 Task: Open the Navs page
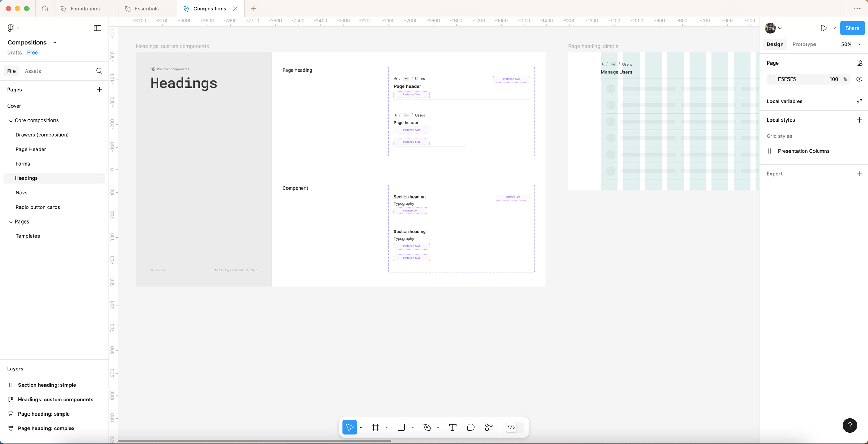[x=22, y=193]
